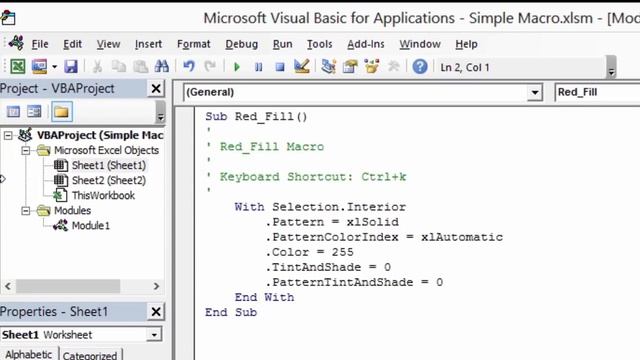Click the Paste clipboard icon
640x360 pixels.
point(140,66)
